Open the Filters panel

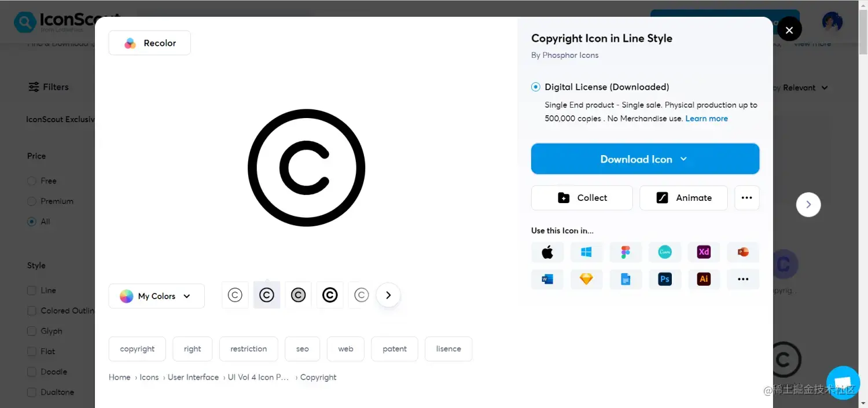[x=49, y=87]
